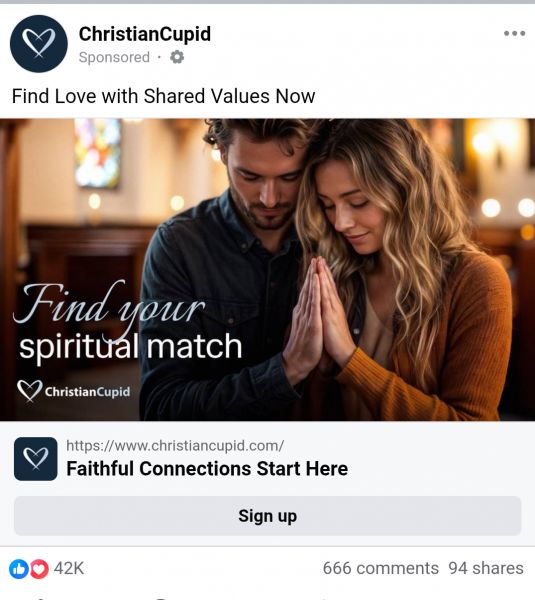This screenshot has height=600, width=535.
Task: Click the gear icon beside Sponsored
Action: click(x=177, y=57)
